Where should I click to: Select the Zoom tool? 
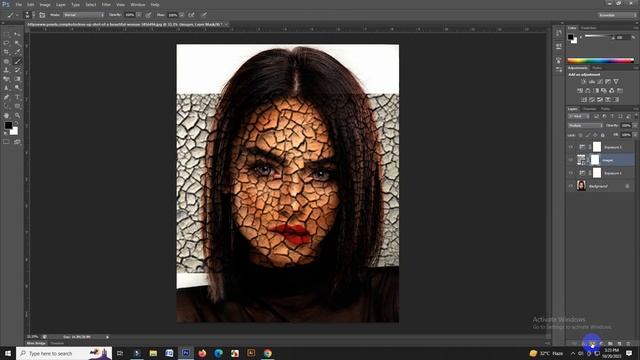point(17,116)
